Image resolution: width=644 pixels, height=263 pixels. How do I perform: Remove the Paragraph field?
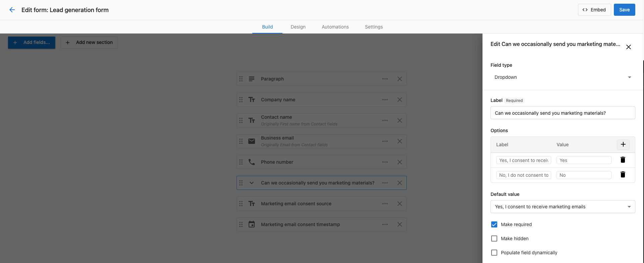[400, 79]
